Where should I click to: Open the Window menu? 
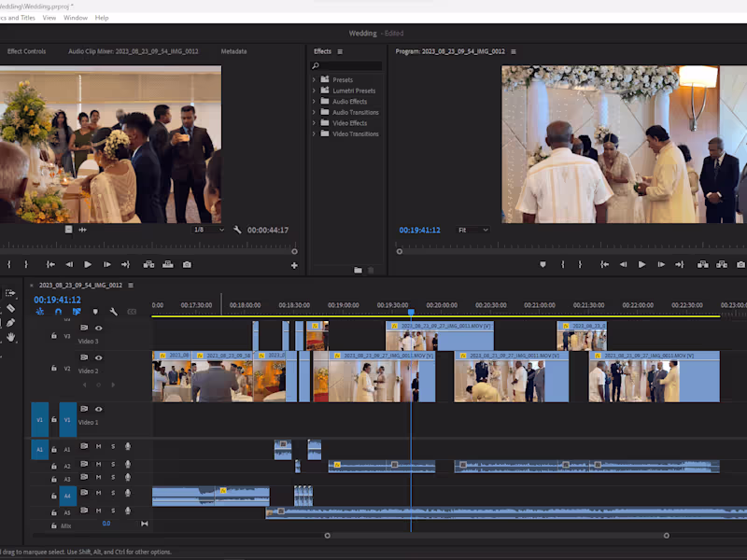76,18
